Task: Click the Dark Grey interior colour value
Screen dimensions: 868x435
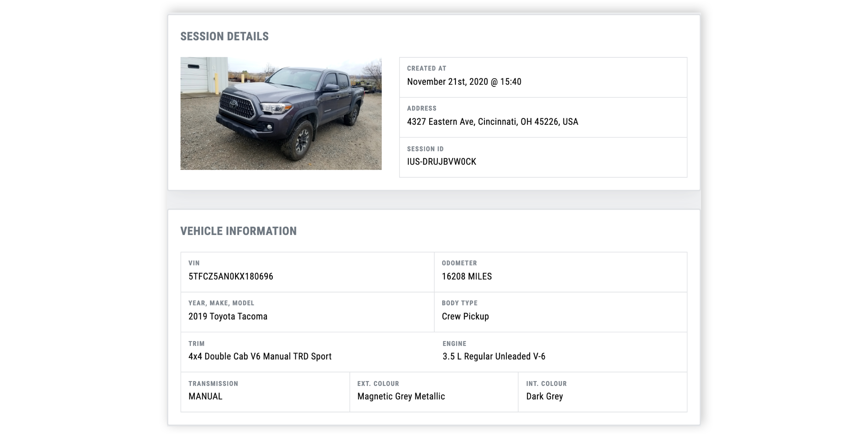Action: tap(544, 396)
